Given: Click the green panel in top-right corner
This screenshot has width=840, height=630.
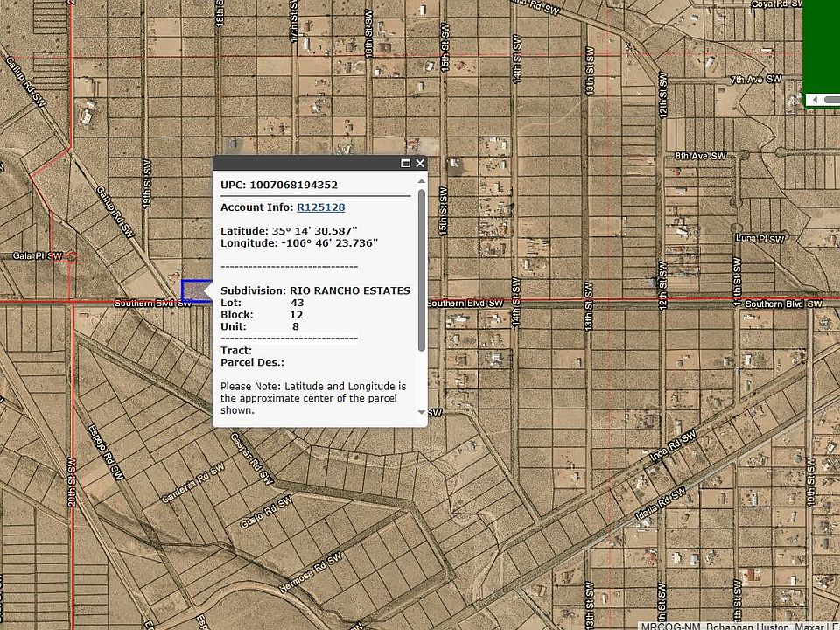Looking at the screenshot, I should coord(821,45).
